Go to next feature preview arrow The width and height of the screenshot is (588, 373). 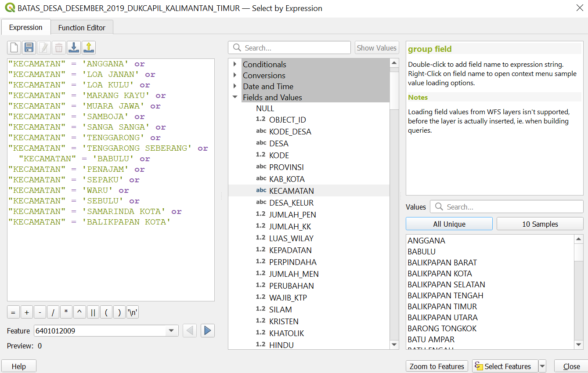(x=208, y=331)
